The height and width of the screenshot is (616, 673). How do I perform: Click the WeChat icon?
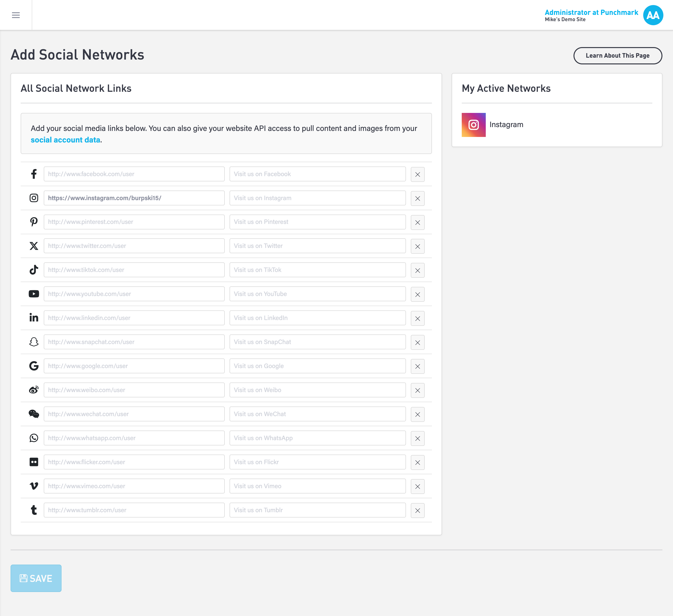click(x=34, y=414)
